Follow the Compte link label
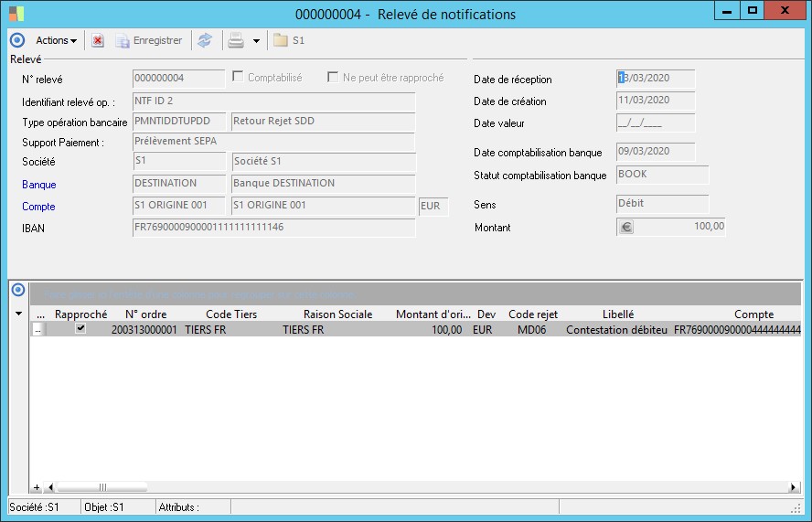Screen dimensions: 812x522 click(38, 207)
